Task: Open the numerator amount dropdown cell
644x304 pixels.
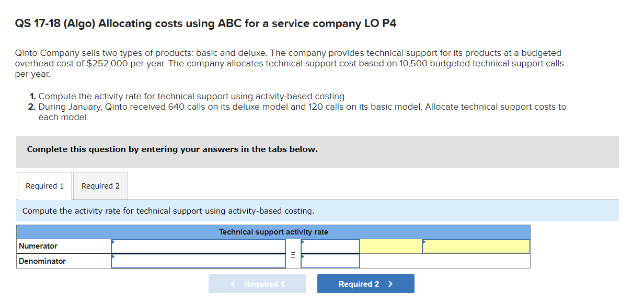Action: 330,246
